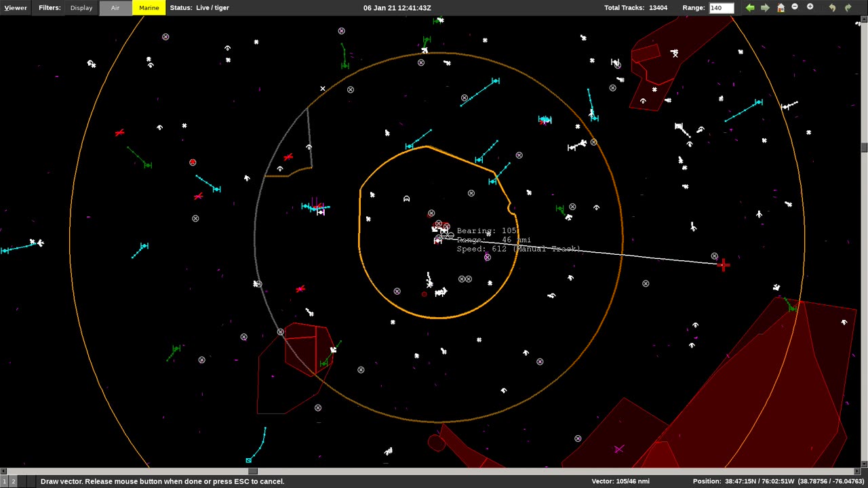Viewport: 868px width, 488px height.
Task: Click the horizontal scrollbar thumb
Action: 252,471
